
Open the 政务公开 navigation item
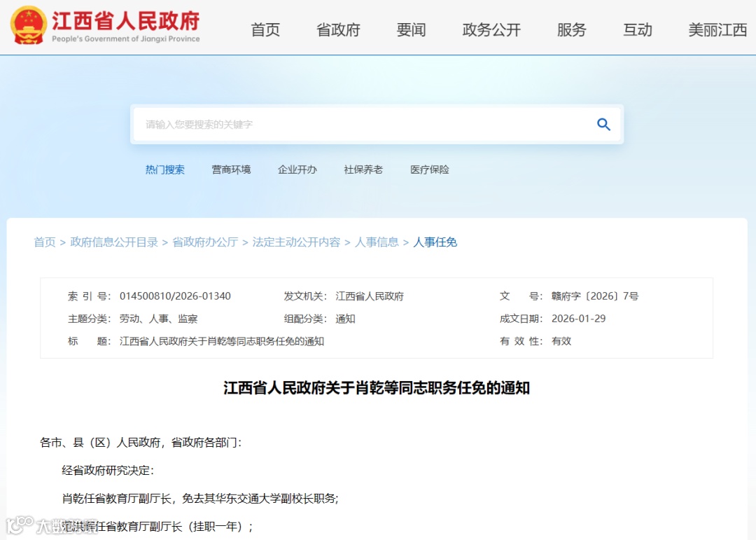[x=491, y=30]
